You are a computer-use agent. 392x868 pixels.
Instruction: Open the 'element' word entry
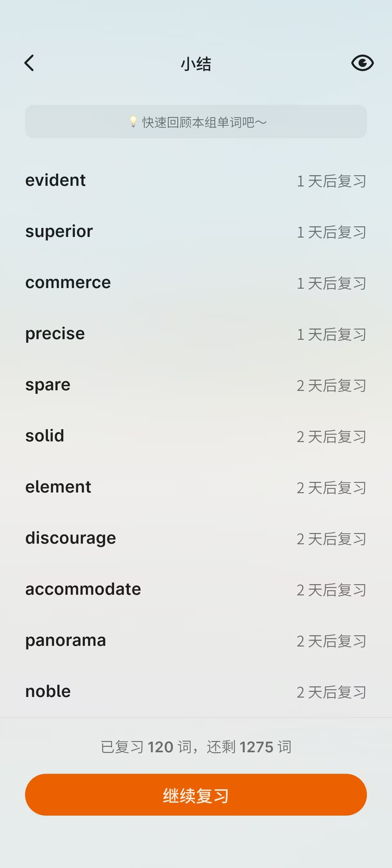coord(58,487)
